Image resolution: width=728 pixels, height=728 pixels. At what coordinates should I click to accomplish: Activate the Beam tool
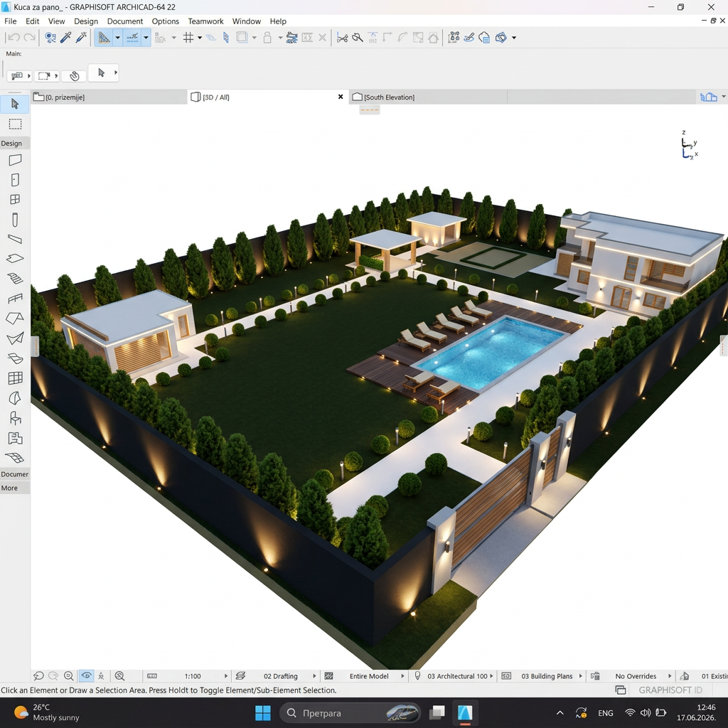click(15, 239)
